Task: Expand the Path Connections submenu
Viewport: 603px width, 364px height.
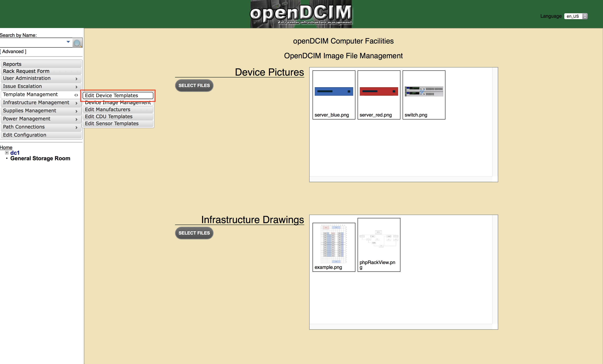Action: (x=41, y=127)
